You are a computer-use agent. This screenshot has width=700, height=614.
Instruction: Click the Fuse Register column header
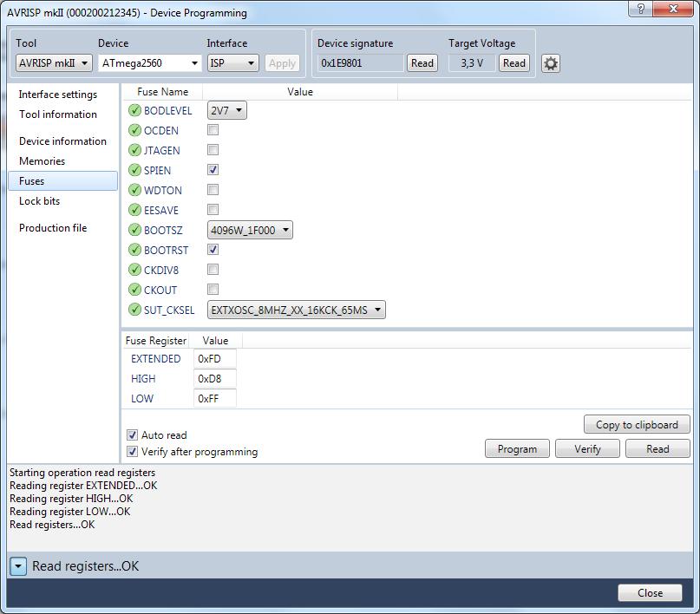point(156,341)
